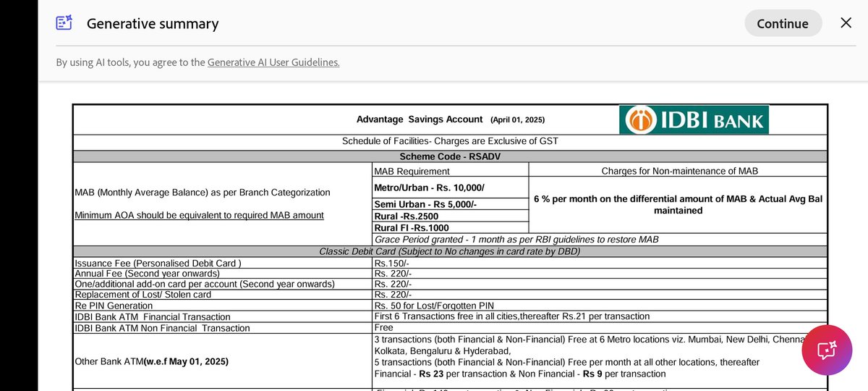Click the line mentioning 'Rs 23 per transaction'
868x391 pixels.
point(520,374)
